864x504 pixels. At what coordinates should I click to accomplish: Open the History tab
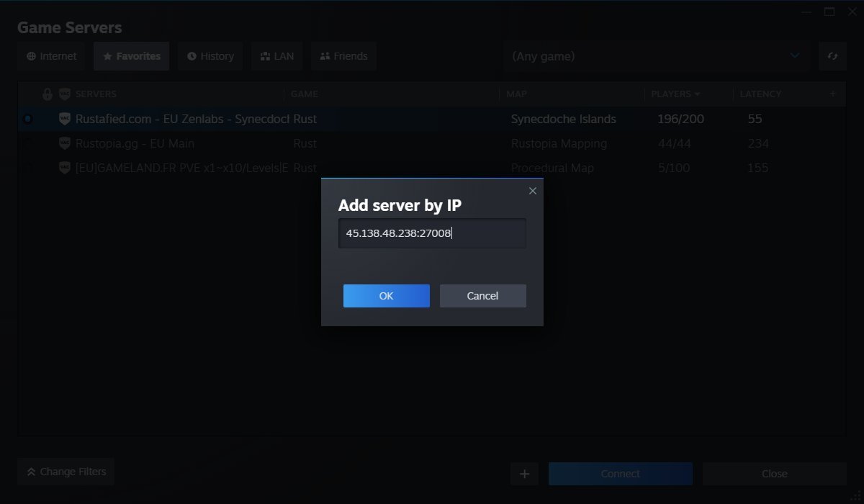(x=210, y=56)
